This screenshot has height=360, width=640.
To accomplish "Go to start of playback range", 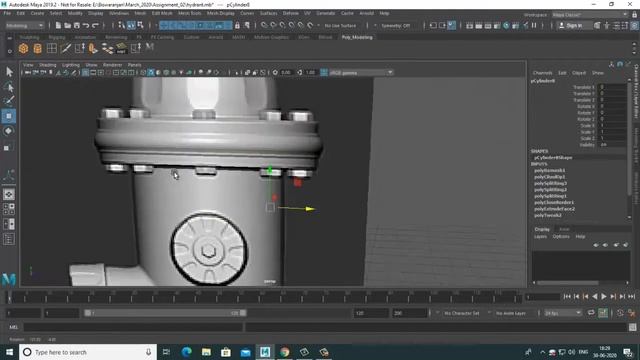I will tap(567, 296).
